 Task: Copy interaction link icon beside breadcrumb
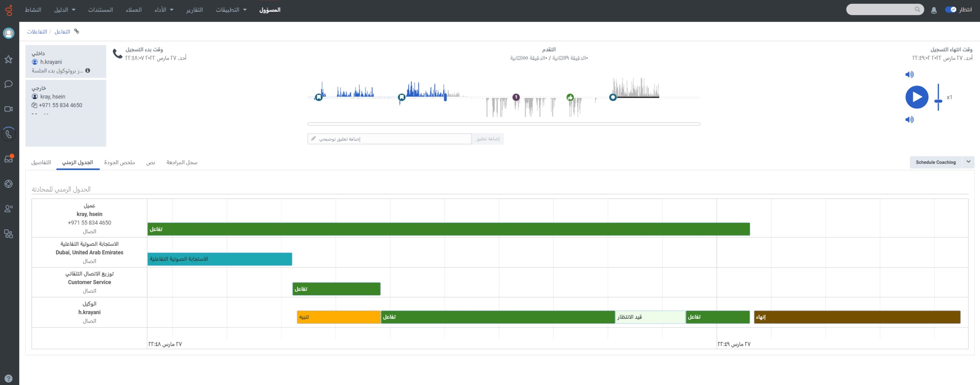coord(77,31)
